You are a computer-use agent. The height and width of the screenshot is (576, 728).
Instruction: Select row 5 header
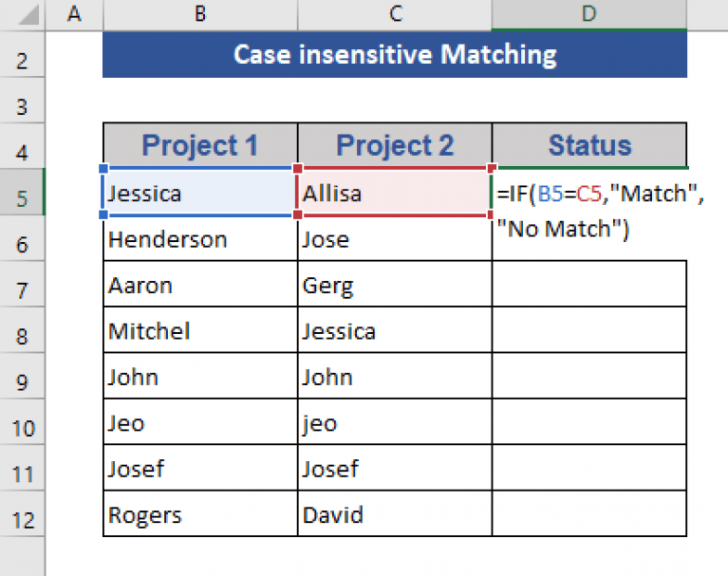click(23, 195)
